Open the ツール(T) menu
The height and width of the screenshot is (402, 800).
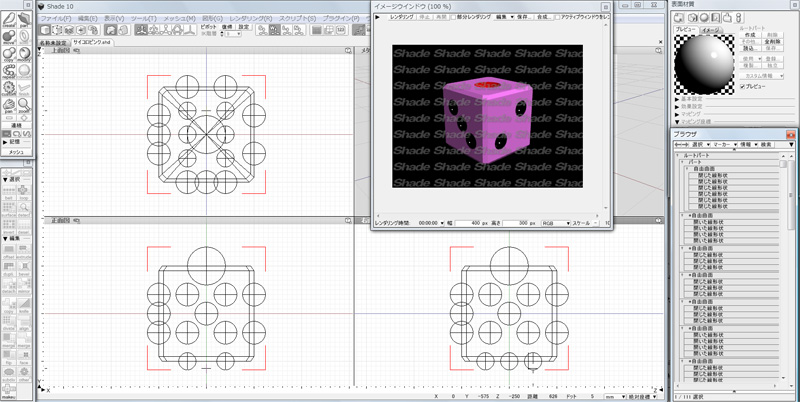144,18
